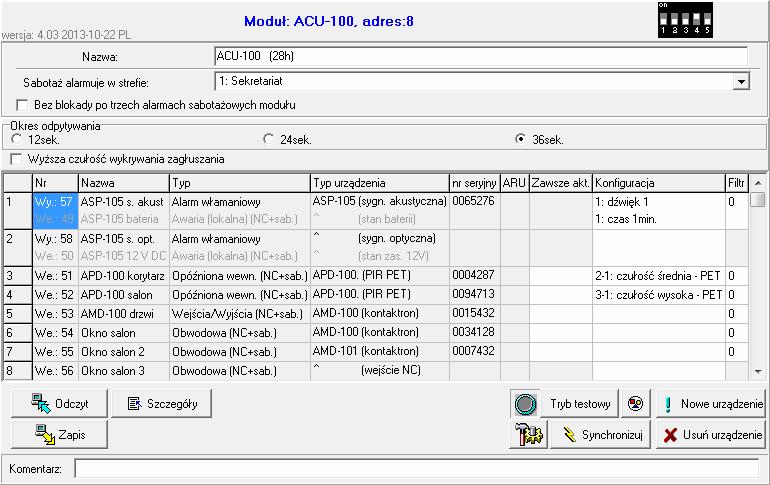Screen dimensions: 770x485
Task: Select the 12sek. polling period
Action: (x=16, y=139)
